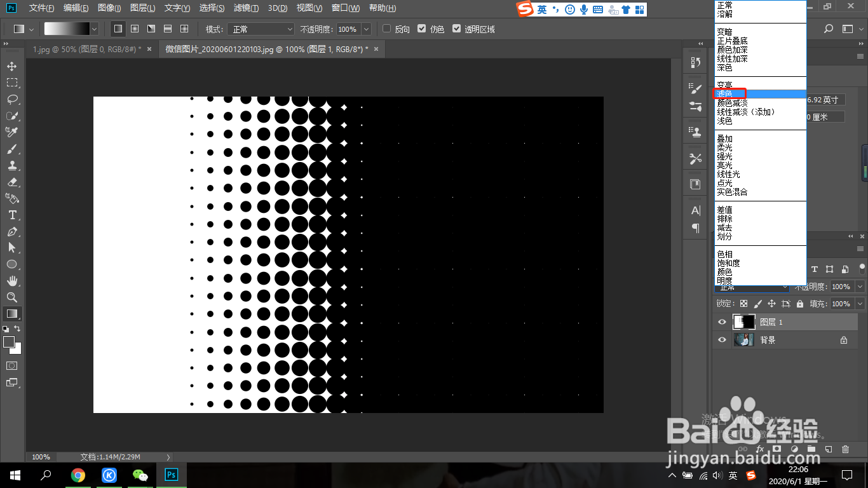Choose 滤色 blend mode
Viewport: 868px width, 488px height.
[760, 93]
